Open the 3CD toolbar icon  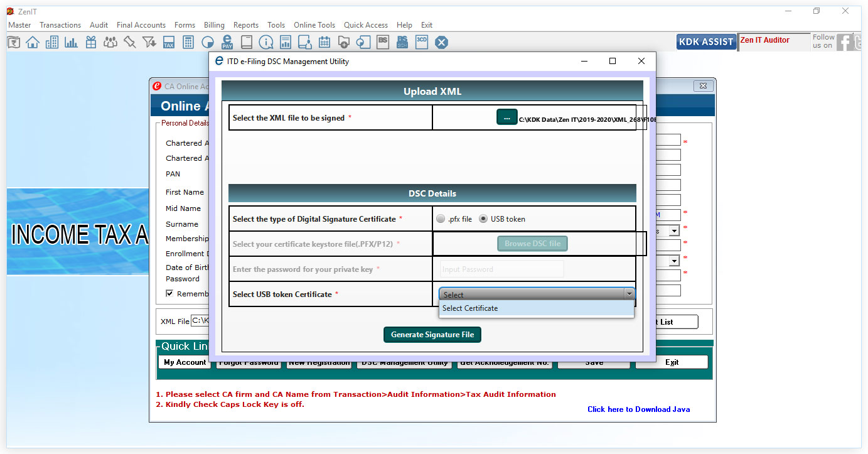(422, 42)
